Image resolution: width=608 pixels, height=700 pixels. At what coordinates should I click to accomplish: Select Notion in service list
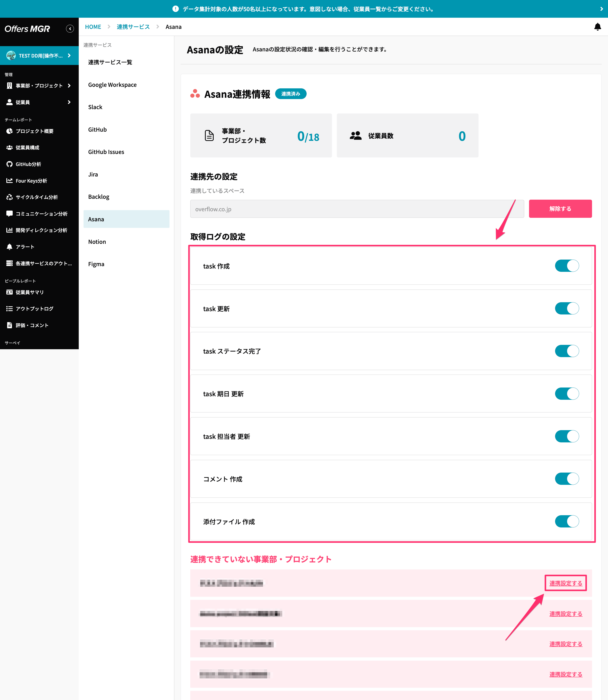pyautogui.click(x=126, y=242)
